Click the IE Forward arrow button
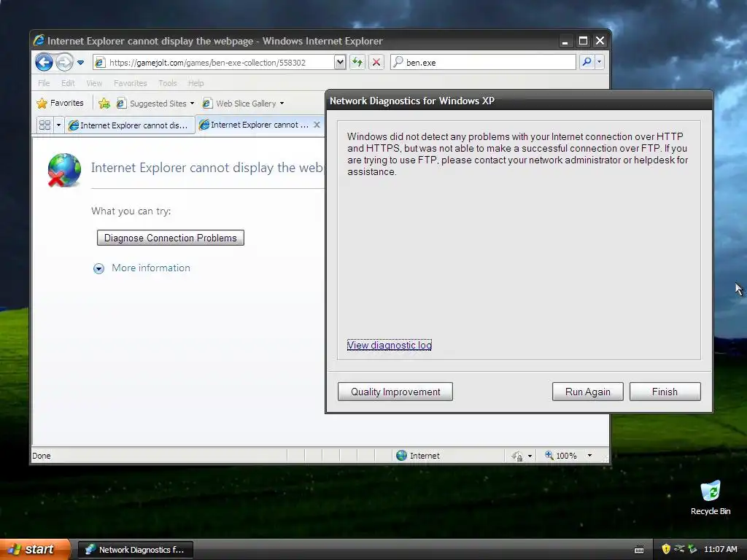This screenshot has width=747, height=560. pos(64,62)
